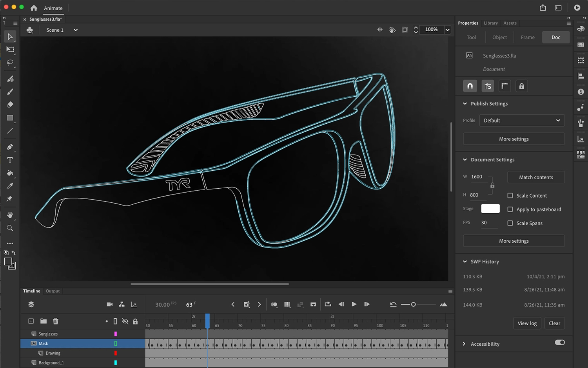The image size is (588, 368).
Task: Click the Zoom tool in toolbar
Action: click(10, 228)
